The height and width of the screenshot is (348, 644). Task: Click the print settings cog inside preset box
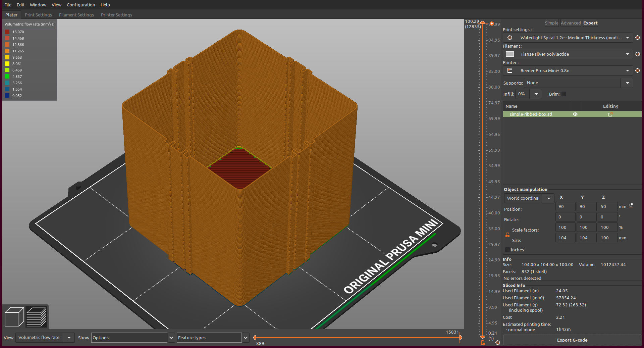[x=510, y=38]
